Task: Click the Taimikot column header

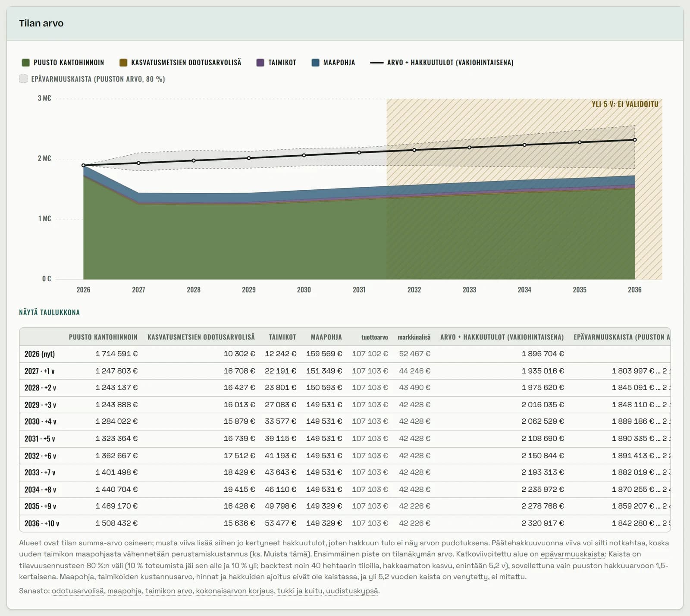Action: click(x=282, y=337)
